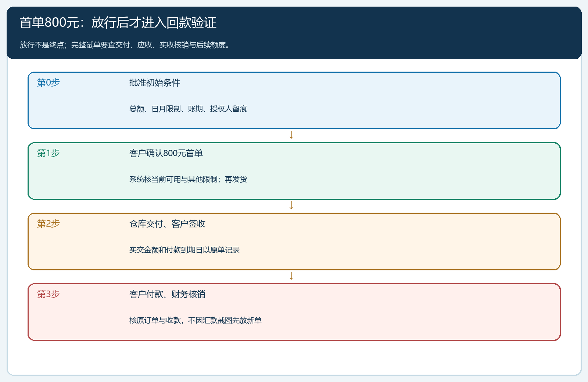Image resolution: width=588 pixels, height=382 pixels.
Task: Select the line 实交金额和付款到期日以原单记录
Action: coord(184,250)
